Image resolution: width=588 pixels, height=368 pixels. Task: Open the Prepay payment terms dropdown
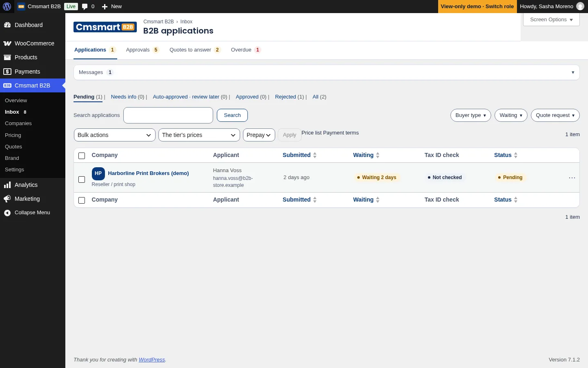point(259,135)
